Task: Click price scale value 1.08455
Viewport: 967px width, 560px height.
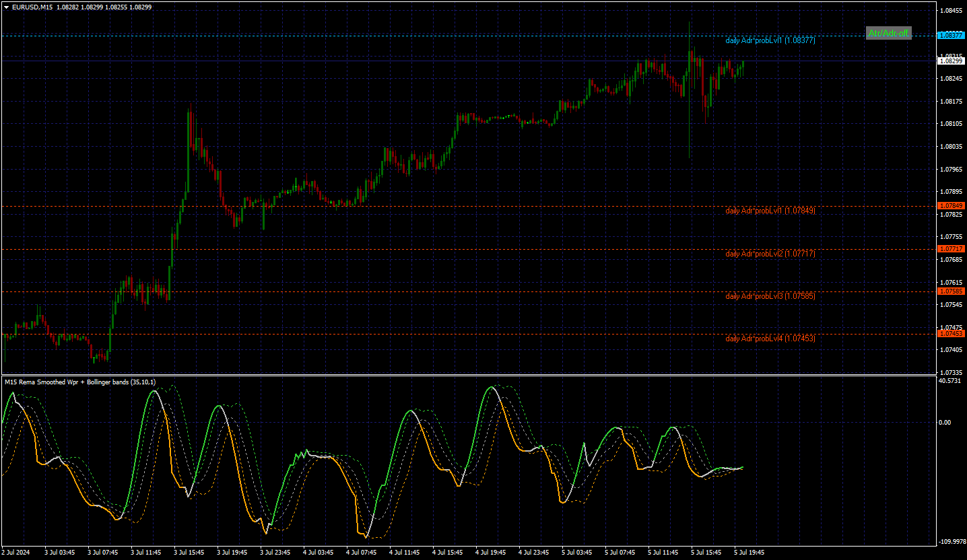Action: click(x=952, y=11)
